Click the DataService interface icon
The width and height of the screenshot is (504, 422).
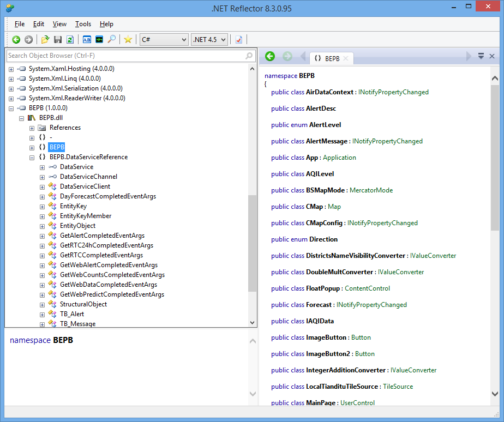click(x=53, y=167)
